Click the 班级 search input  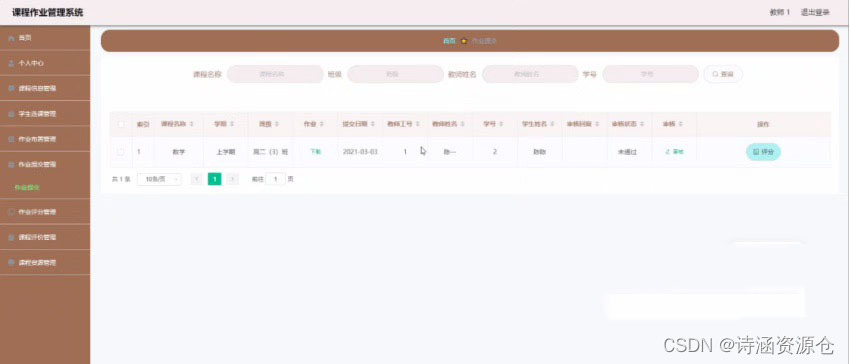[x=396, y=74]
